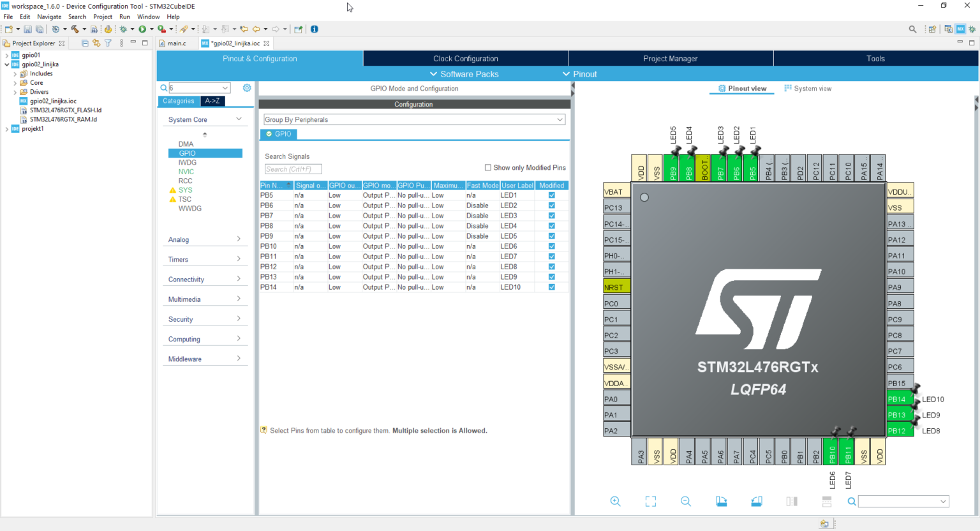980x531 pixels.
Task: Zoom in on the chip pinout view
Action: 615,501
